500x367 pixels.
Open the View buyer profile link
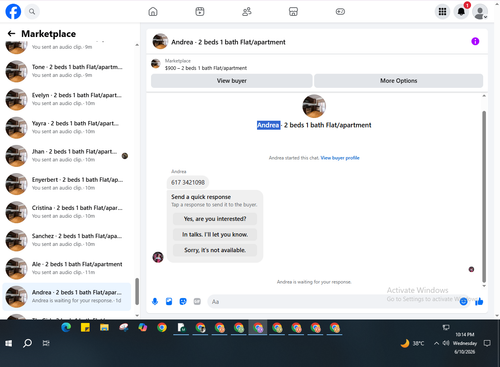click(x=340, y=158)
